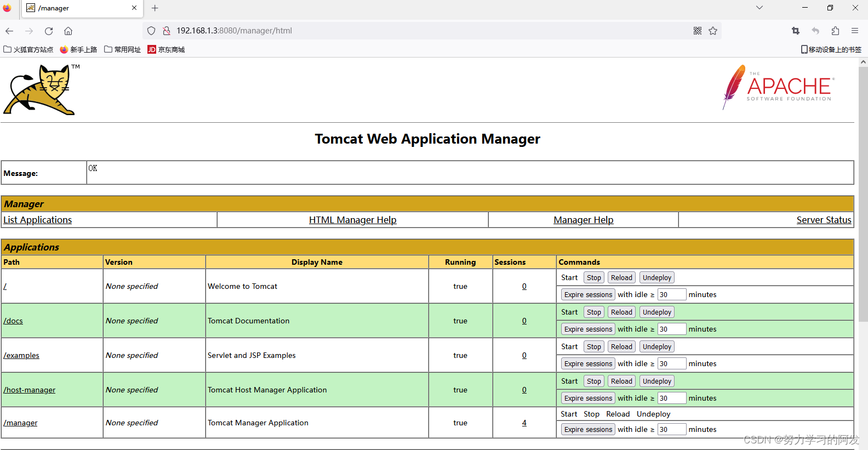Click the forward navigation arrow

point(29,31)
